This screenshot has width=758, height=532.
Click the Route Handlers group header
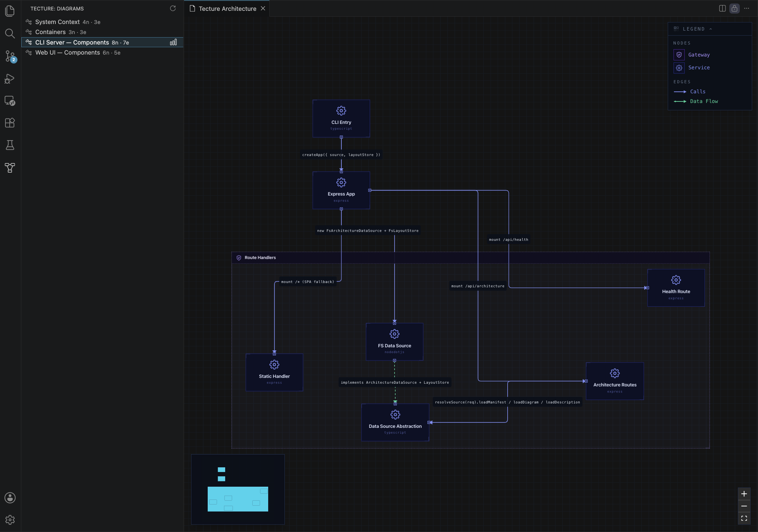[470, 258]
